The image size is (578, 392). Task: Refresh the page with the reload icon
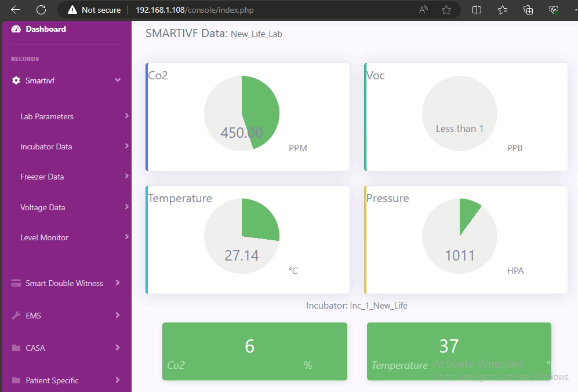(x=41, y=10)
